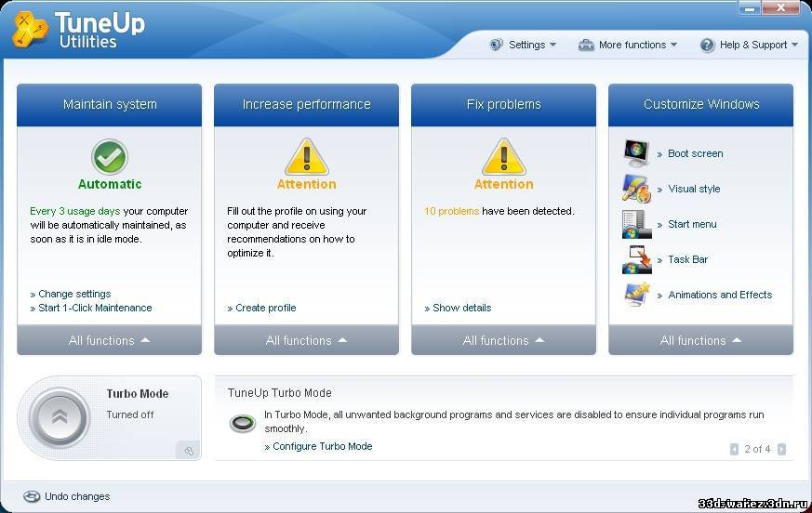This screenshot has width=812, height=513.
Task: Go to previous tip with left arrow
Action: (734, 449)
